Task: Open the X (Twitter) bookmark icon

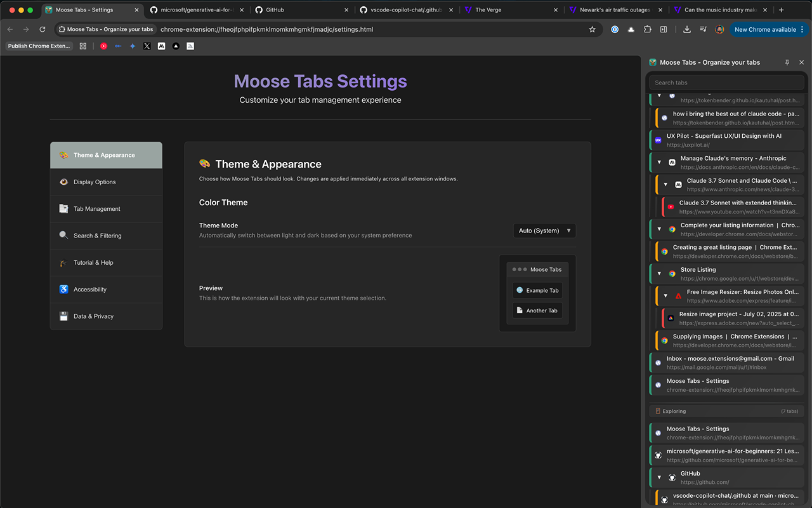Action: pyautogui.click(x=147, y=46)
